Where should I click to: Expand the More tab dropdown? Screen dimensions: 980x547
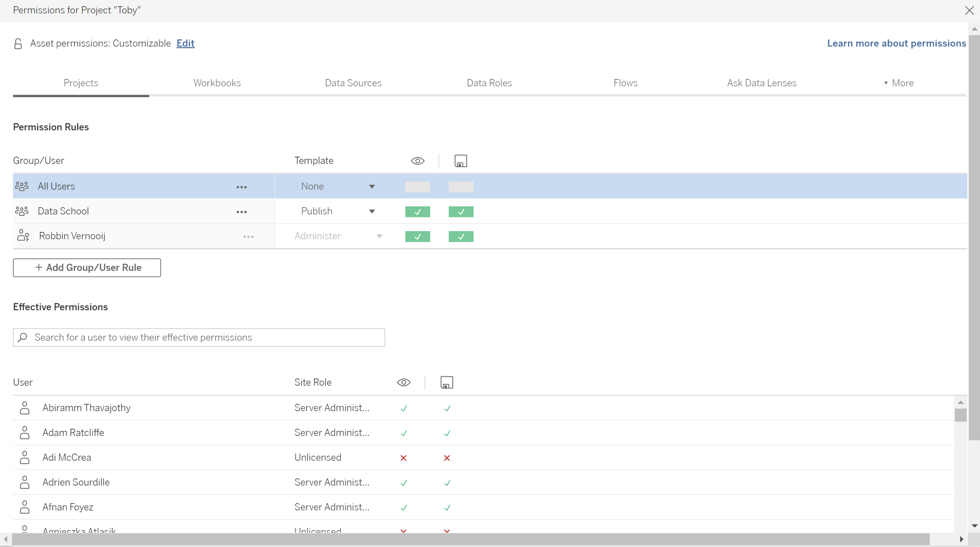click(899, 83)
